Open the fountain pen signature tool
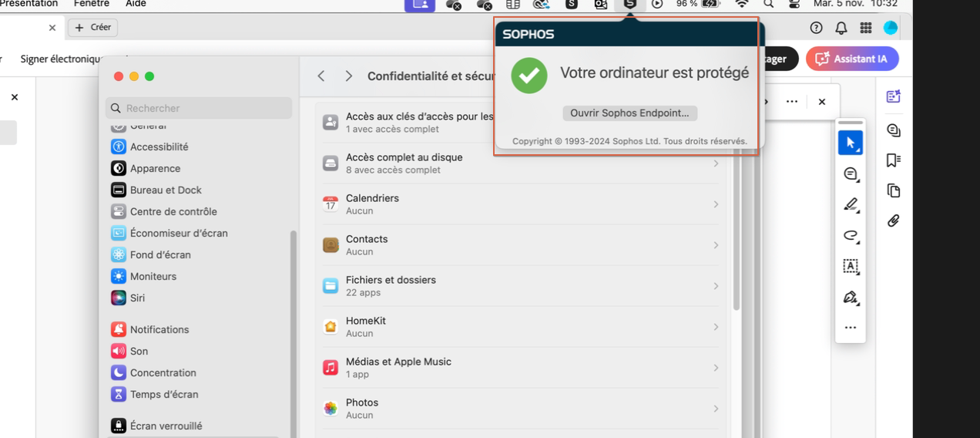The image size is (980, 438). coord(851,298)
